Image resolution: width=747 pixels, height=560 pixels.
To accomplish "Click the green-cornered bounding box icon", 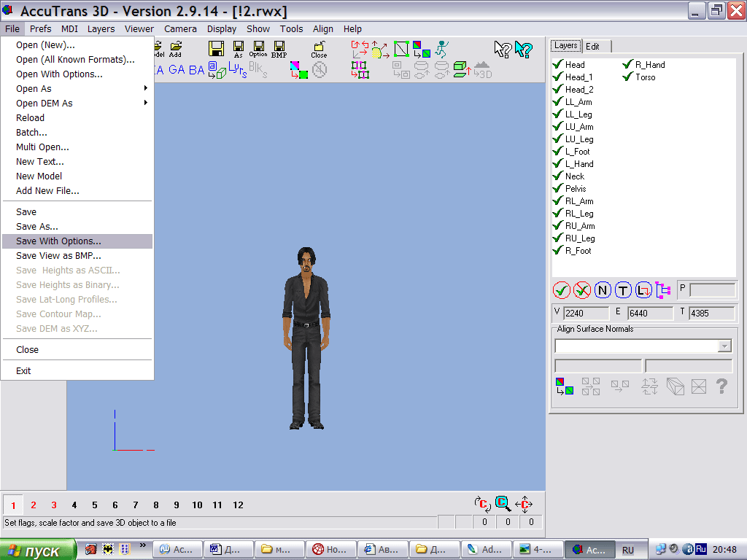I will 401,49.
